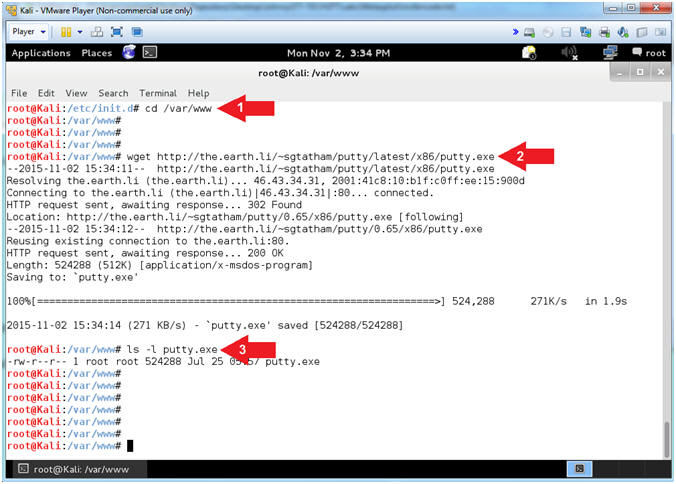The height and width of the screenshot is (484, 676).
Task: Click the 100% download progress bar line
Action: click(316, 301)
